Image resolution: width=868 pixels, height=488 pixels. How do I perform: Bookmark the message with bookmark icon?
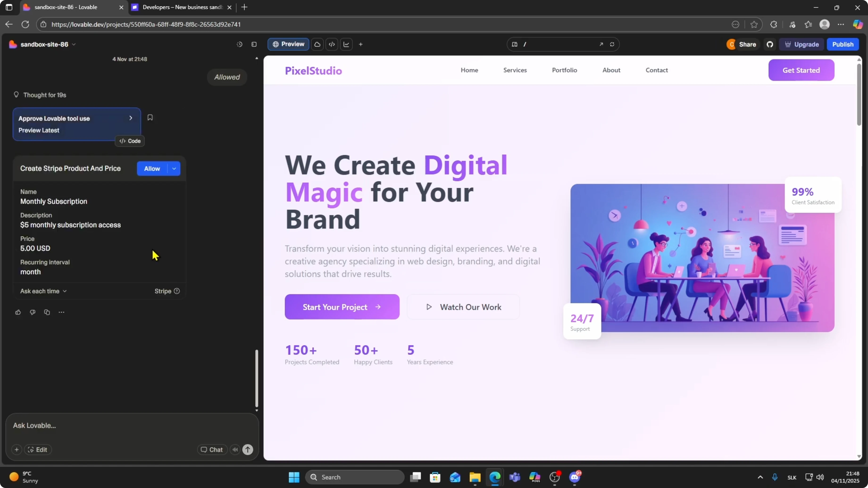pos(150,118)
